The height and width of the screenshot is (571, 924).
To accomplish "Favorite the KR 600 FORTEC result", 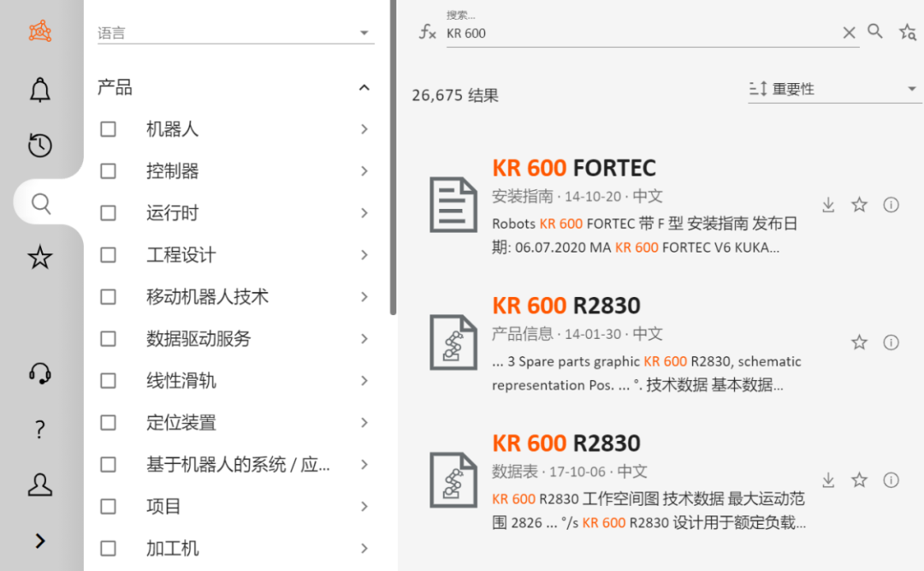I will pyautogui.click(x=860, y=205).
